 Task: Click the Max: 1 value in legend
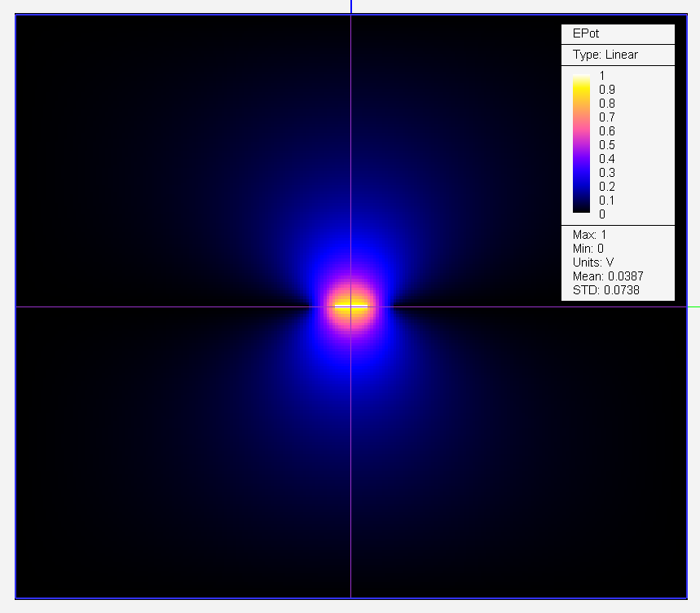pos(589,235)
